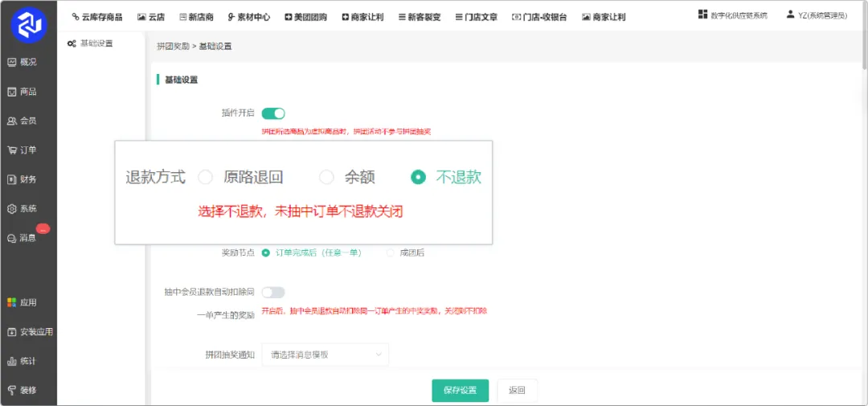Click the blue app logo
Image resolution: width=868 pixels, height=406 pixels.
coord(29,24)
